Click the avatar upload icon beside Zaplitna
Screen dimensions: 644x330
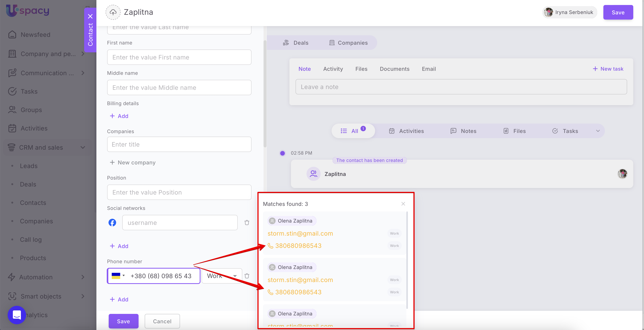coord(113,12)
